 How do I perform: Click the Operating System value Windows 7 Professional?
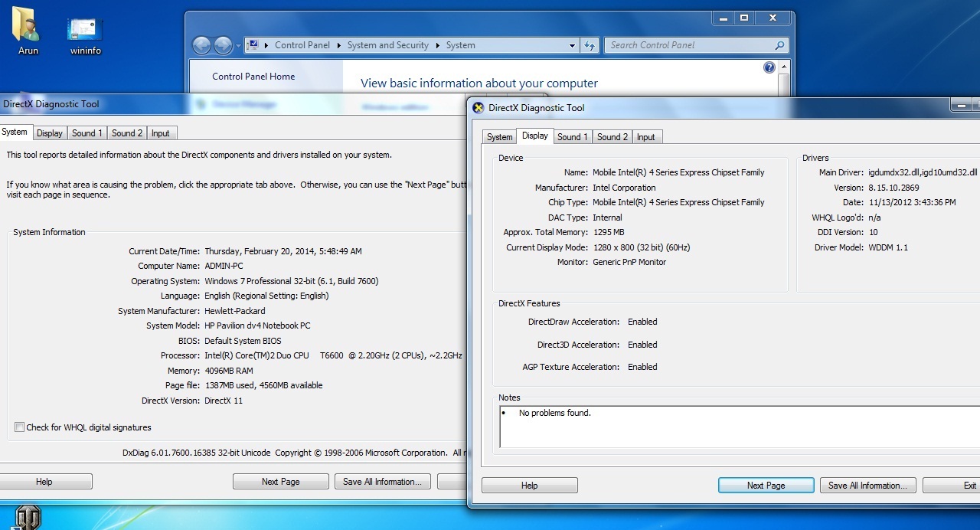pyautogui.click(x=291, y=281)
